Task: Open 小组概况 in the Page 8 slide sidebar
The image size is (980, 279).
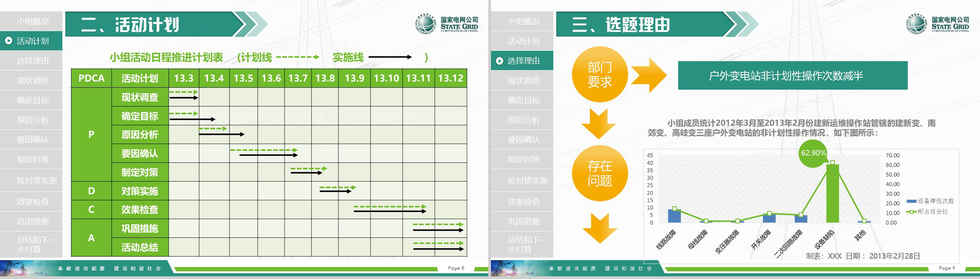Action: pyautogui.click(x=32, y=21)
